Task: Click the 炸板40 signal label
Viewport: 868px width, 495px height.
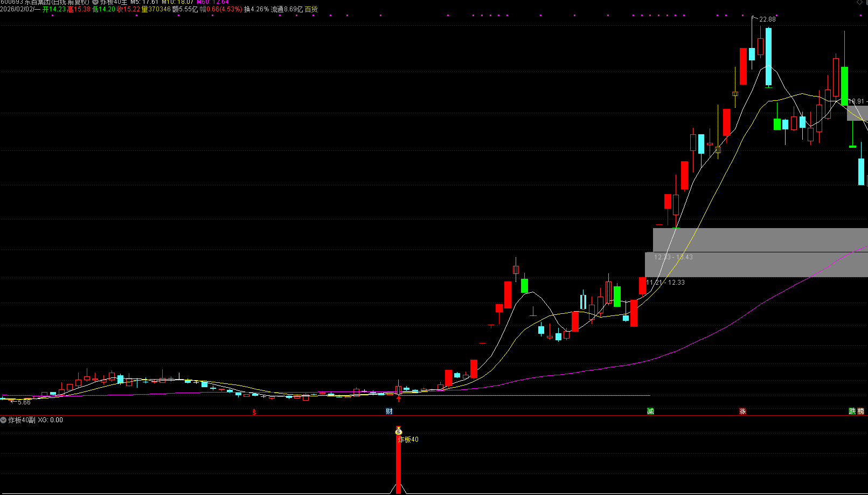Action: [408, 439]
